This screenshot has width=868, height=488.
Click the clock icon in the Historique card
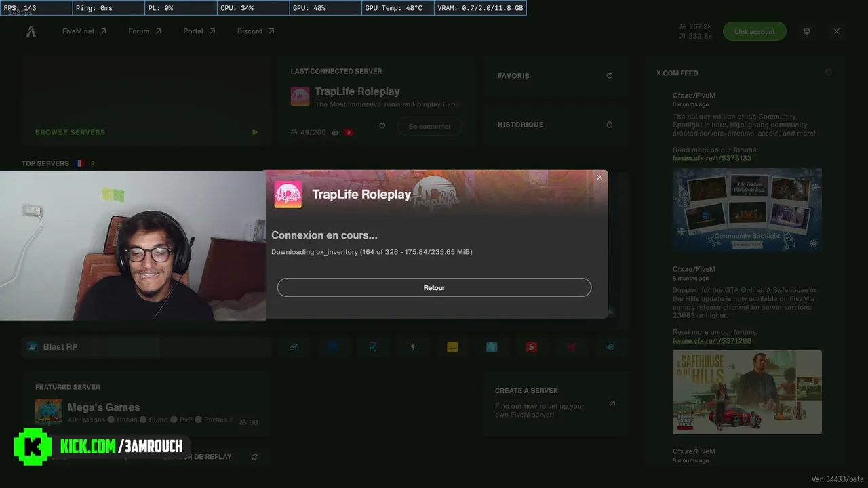click(610, 125)
